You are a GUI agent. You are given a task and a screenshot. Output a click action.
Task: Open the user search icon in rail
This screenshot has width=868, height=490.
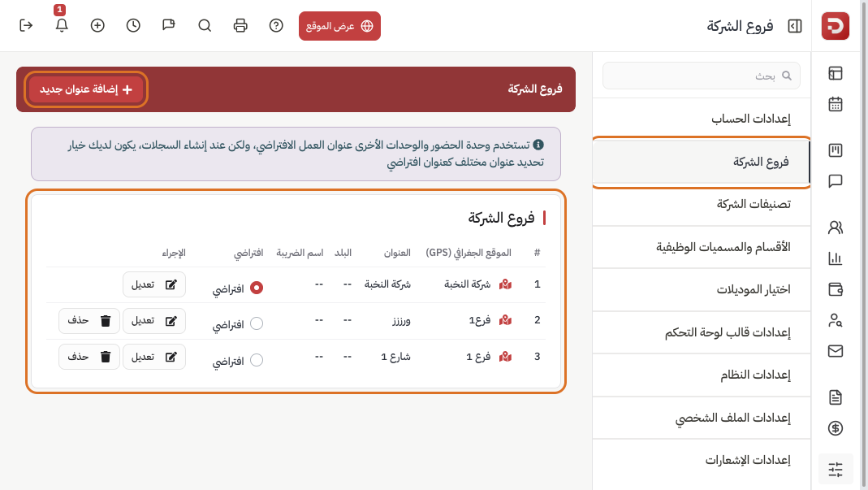[836, 320]
